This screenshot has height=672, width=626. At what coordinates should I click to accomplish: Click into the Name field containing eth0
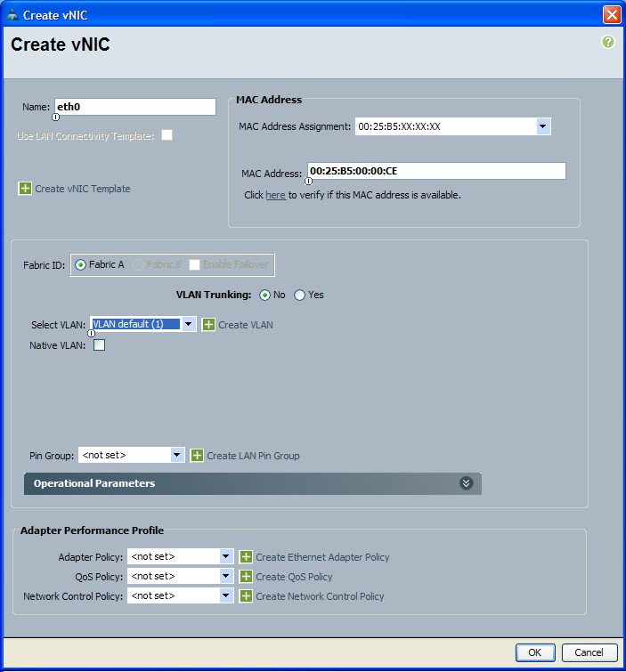pos(135,107)
